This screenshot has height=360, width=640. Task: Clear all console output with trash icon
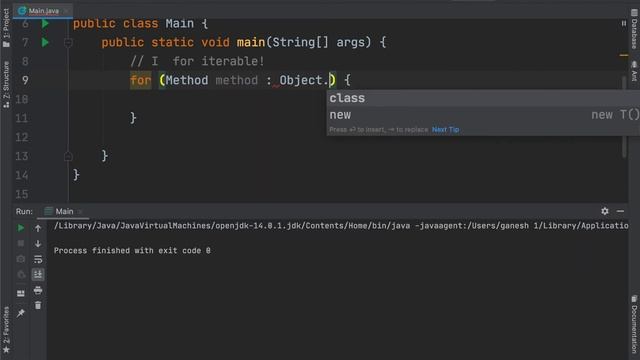(x=38, y=305)
